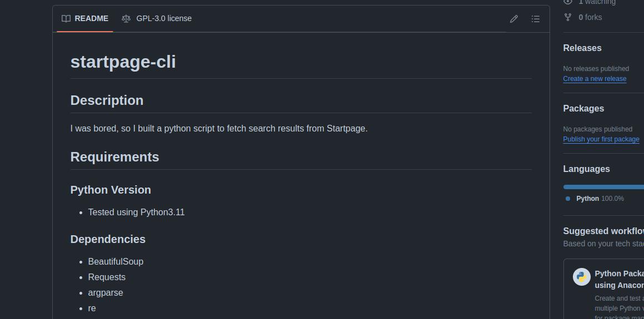Screen dimensions: 644x319
Task: Click the startpage-cli README heading
Action: tap(123, 62)
